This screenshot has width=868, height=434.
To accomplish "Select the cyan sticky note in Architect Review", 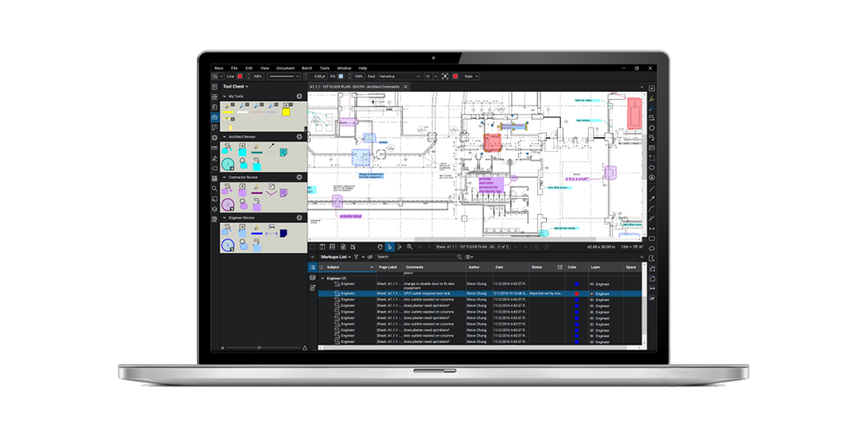I will 284,152.
